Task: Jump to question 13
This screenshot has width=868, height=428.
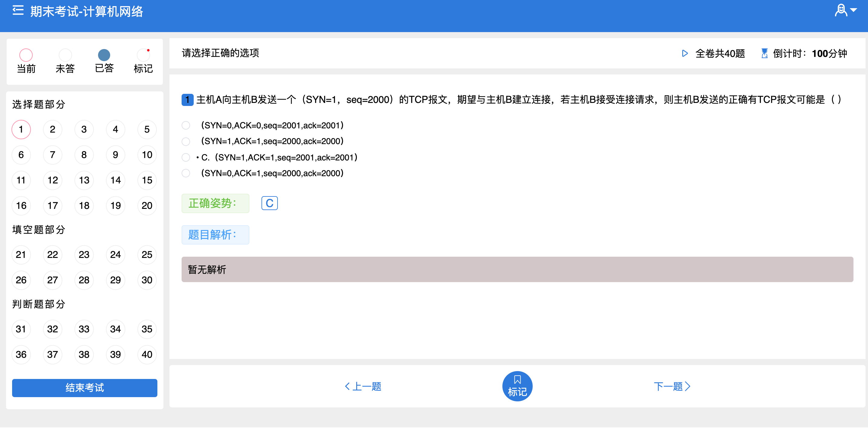Action: coord(84,180)
